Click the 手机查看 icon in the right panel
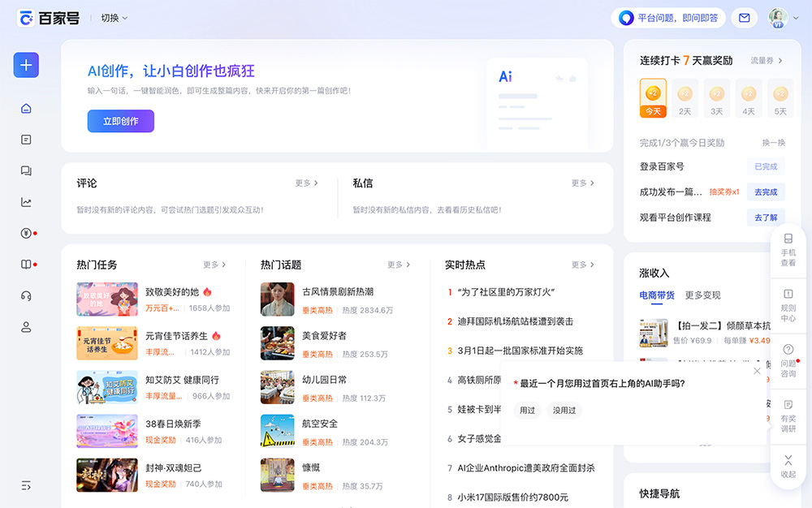Viewport: 812px width, 508px height. [788, 254]
